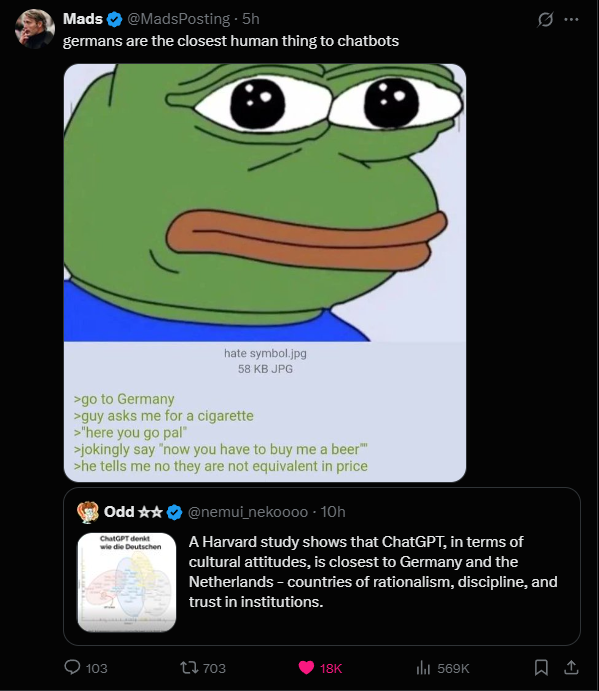The width and height of the screenshot is (599, 691).
Task: Open the 5h timestamp link
Action: click(250, 19)
